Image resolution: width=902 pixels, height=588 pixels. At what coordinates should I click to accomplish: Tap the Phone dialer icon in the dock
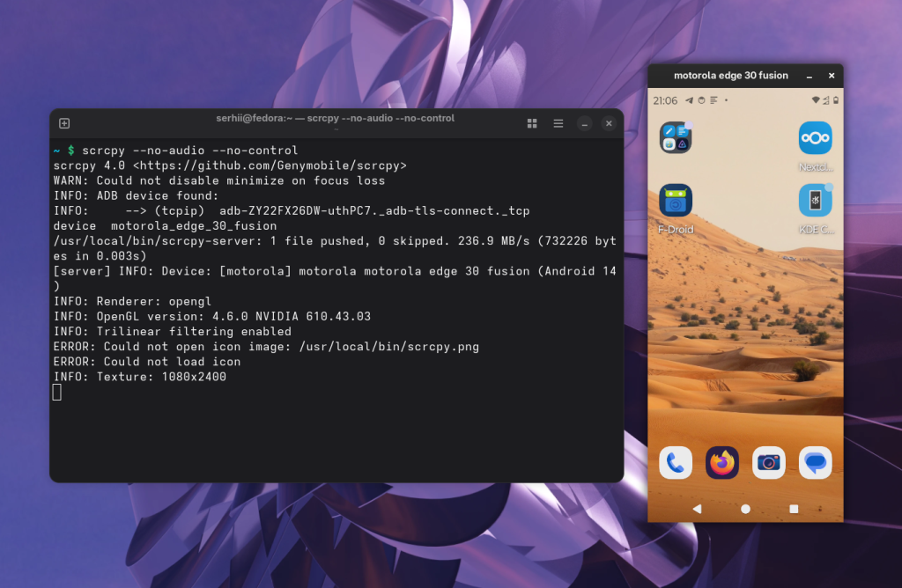click(x=676, y=462)
